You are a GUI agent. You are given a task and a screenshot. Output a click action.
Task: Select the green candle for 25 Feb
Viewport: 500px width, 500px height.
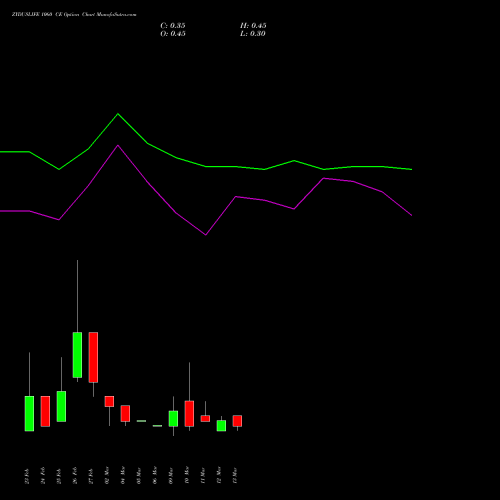tap(61, 406)
